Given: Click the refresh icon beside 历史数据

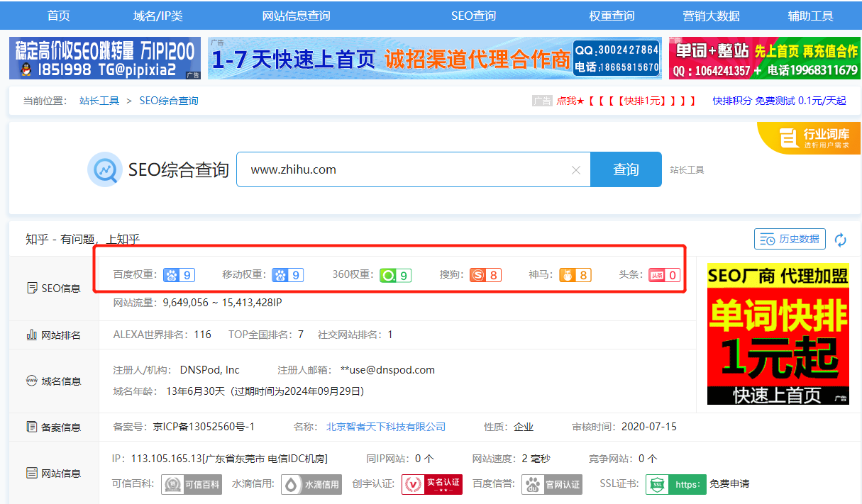Looking at the screenshot, I should tap(841, 240).
